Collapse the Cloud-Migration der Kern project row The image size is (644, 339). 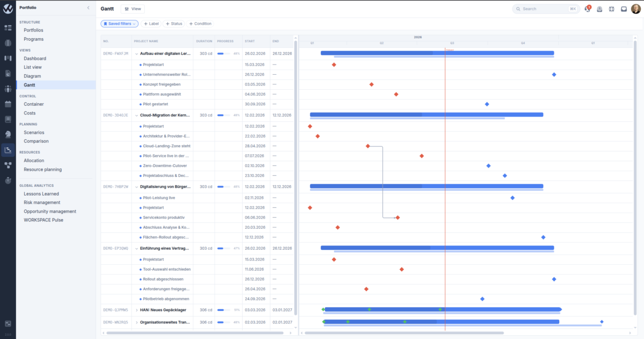point(137,115)
